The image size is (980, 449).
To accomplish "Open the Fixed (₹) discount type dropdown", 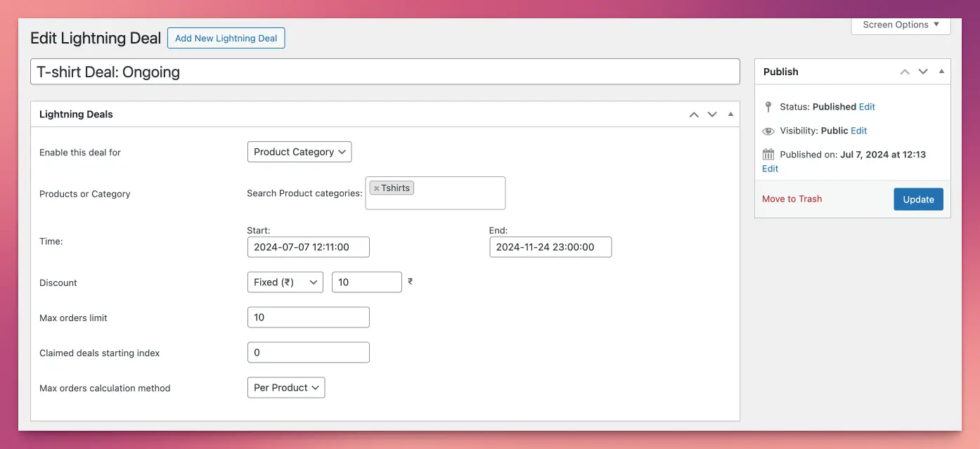I will click(x=285, y=282).
